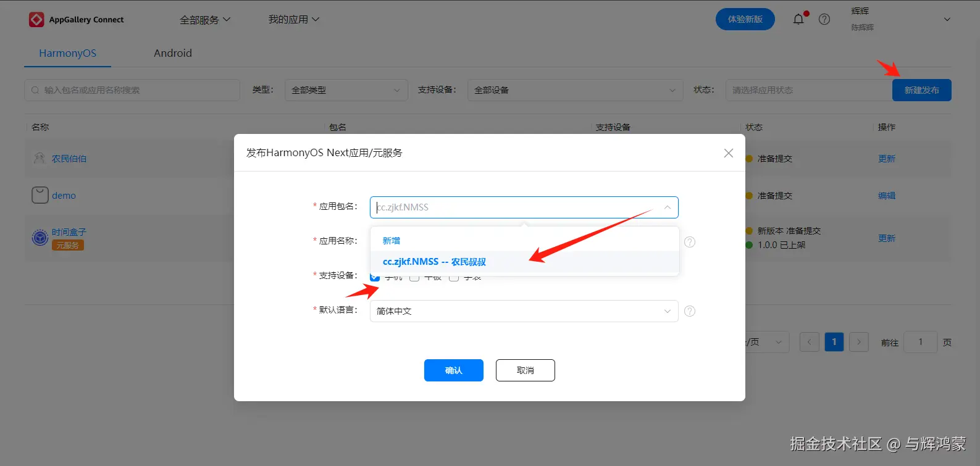This screenshot has width=980, height=466.
Task: Click the 体验新版 button
Action: [745, 19]
